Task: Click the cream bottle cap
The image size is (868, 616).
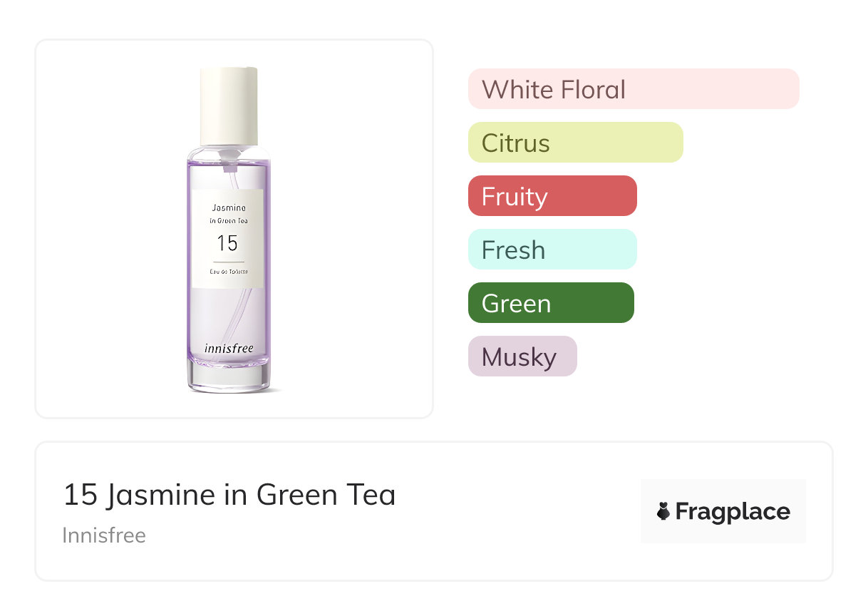Action: (228, 106)
